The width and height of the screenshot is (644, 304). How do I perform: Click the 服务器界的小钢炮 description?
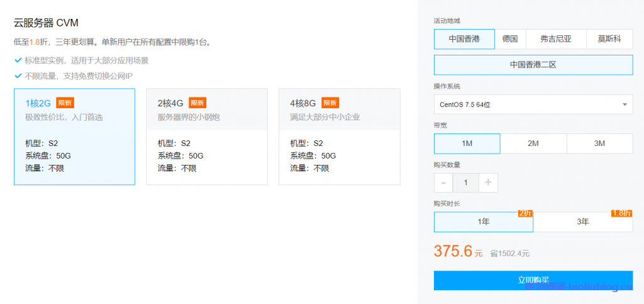[189, 118]
